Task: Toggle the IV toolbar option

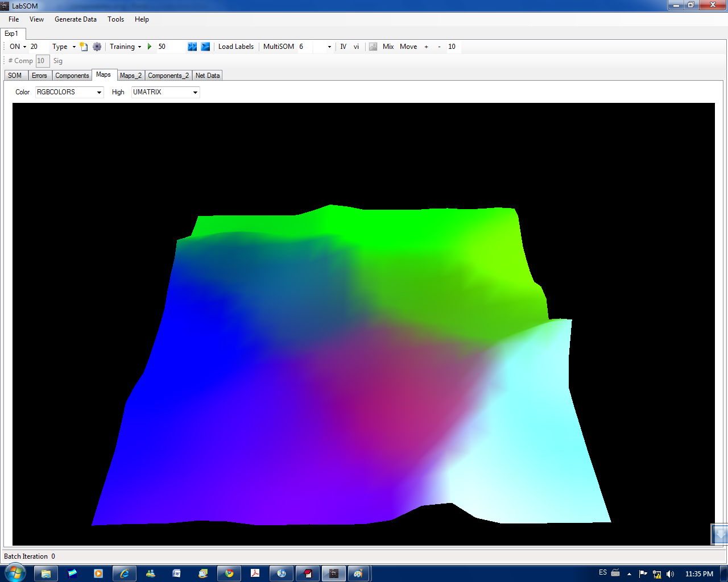Action: coord(343,47)
